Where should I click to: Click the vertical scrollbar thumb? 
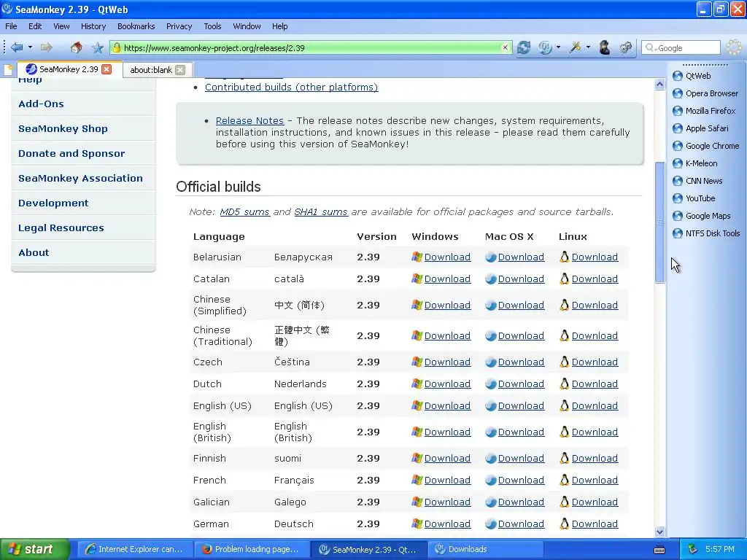(659, 222)
